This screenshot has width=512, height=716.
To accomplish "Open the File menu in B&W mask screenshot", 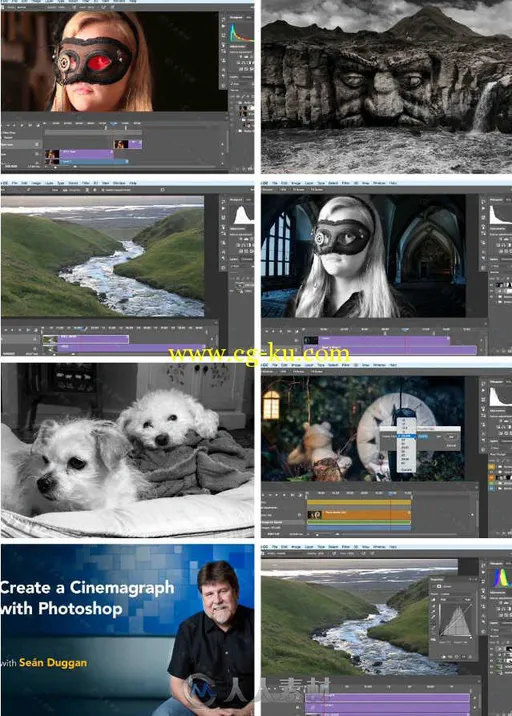I will pos(273,183).
